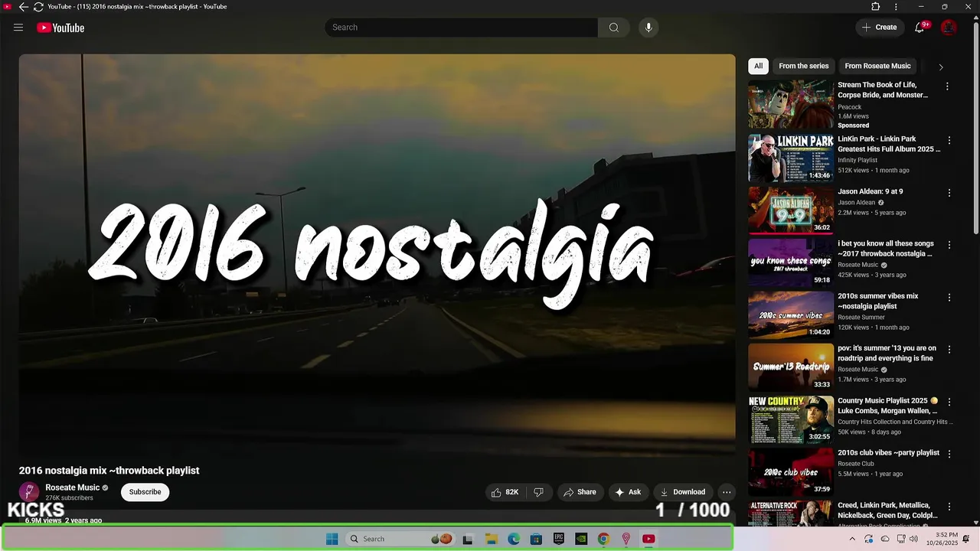The width and height of the screenshot is (980, 551).
Task: Go to YouTube home via logo
Action: pyautogui.click(x=60, y=28)
